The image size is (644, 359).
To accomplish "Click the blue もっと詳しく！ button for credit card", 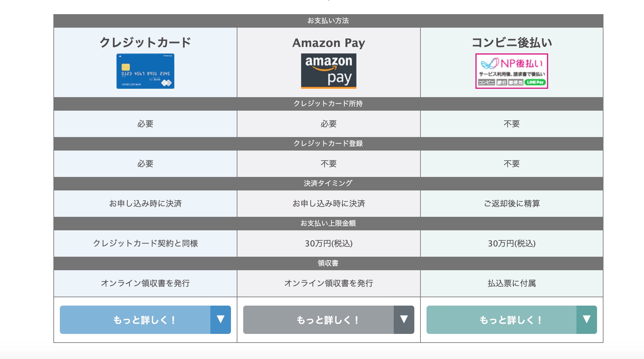I will tap(135, 320).
